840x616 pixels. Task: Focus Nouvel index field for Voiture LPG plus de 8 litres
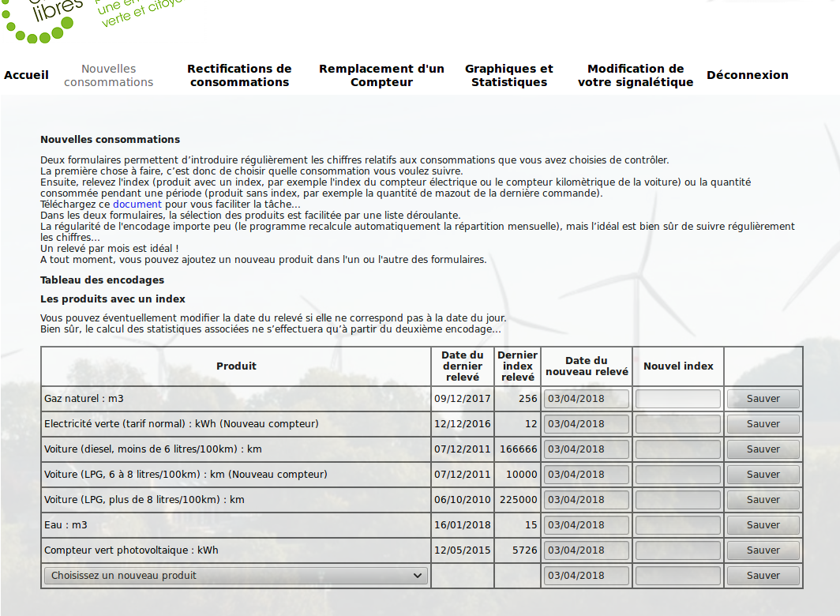click(x=677, y=500)
